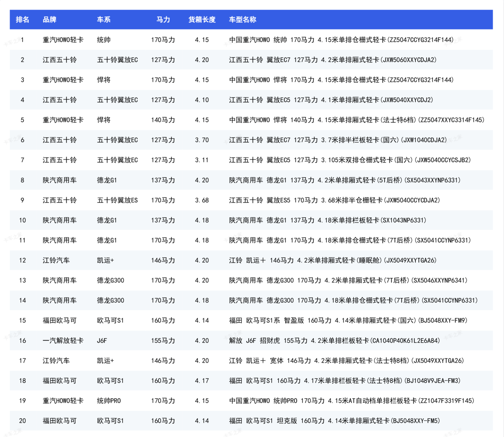Click cargo length 3.70 in rank 6 row

coord(202,140)
